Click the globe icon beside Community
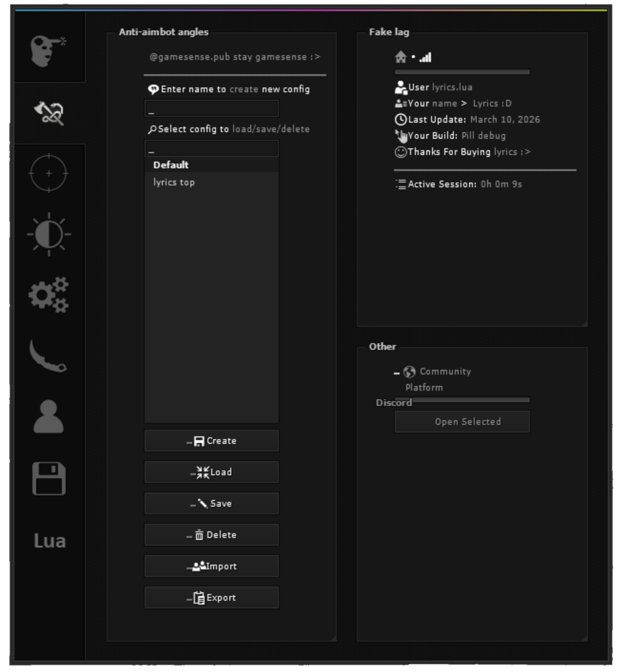624x672 pixels. pyautogui.click(x=409, y=372)
